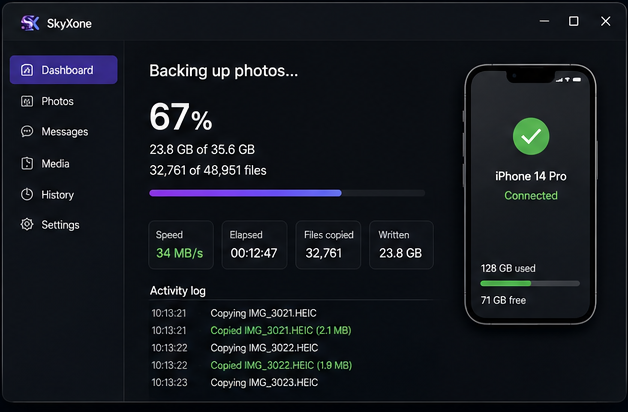The width and height of the screenshot is (628, 412).
Task: Click the "Backing up photos..." heading
Action: [223, 71]
